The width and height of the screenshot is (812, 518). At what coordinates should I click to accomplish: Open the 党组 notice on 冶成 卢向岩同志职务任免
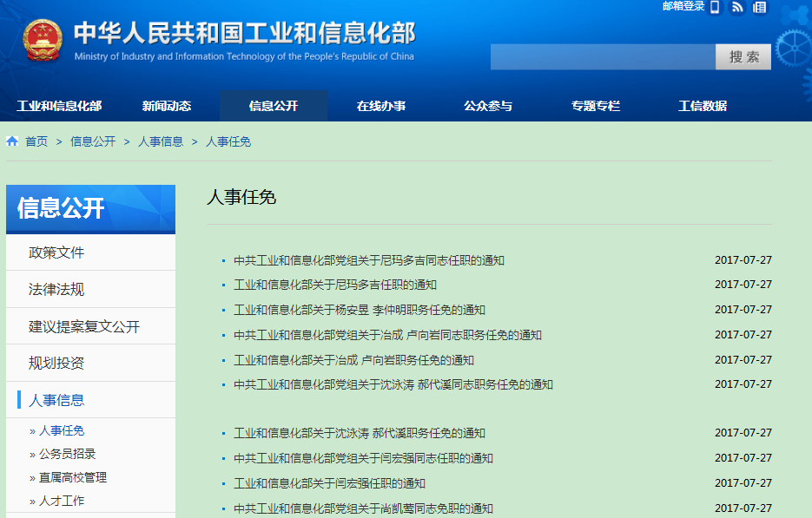click(x=388, y=335)
